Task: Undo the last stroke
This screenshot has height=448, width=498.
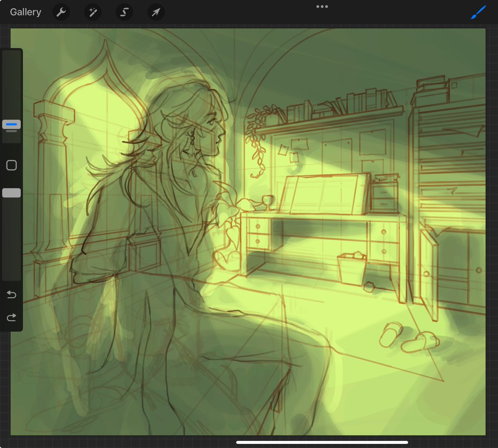Action: click(12, 294)
